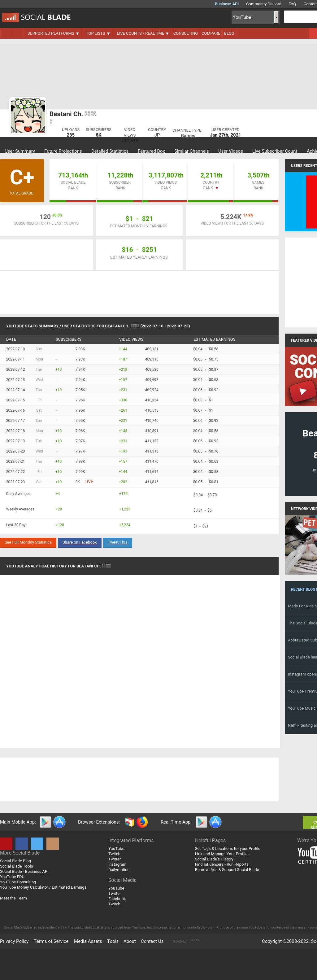
Task: Open the YouTube platform selector dropdown
Action: [x=255, y=17]
